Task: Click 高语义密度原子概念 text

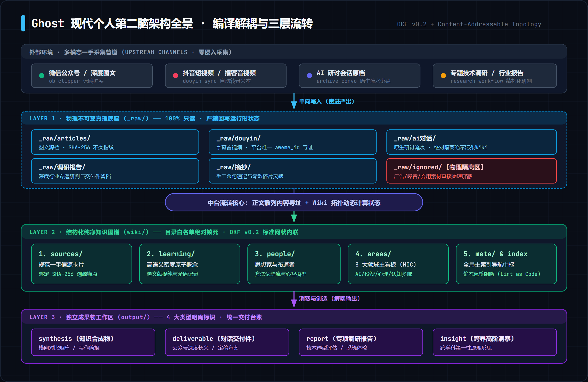Action: click(172, 265)
